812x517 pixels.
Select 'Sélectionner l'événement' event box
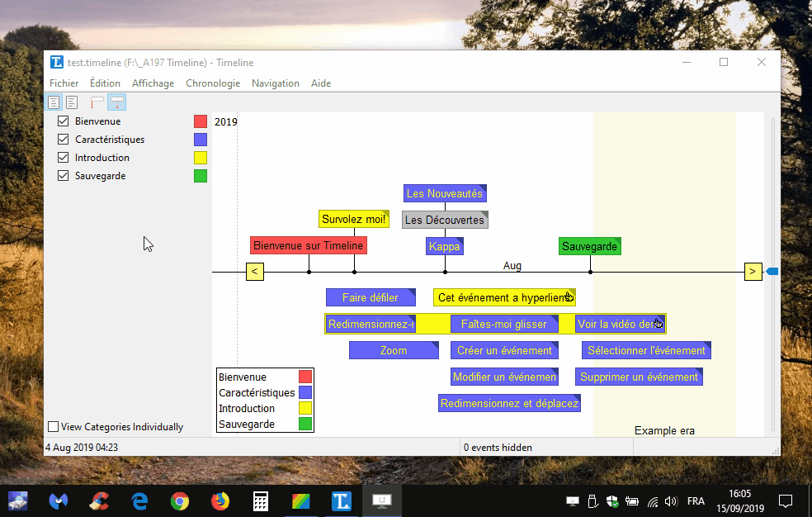646,350
